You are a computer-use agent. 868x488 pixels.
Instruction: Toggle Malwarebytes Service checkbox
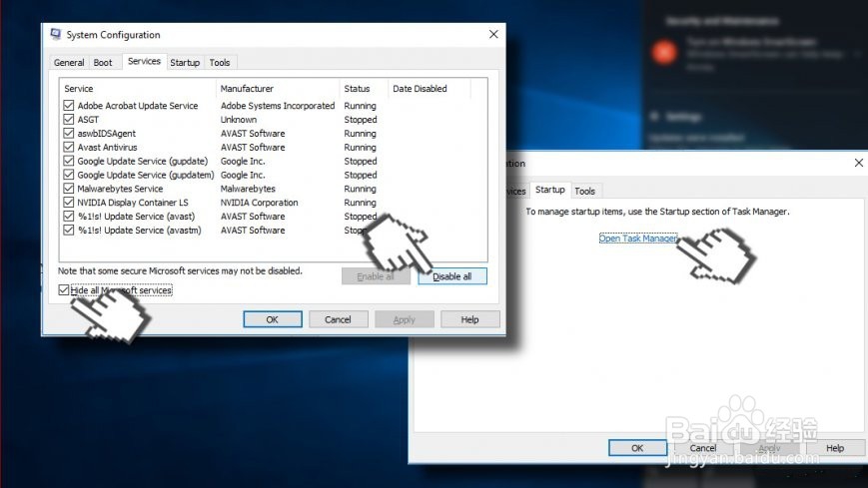[69, 189]
